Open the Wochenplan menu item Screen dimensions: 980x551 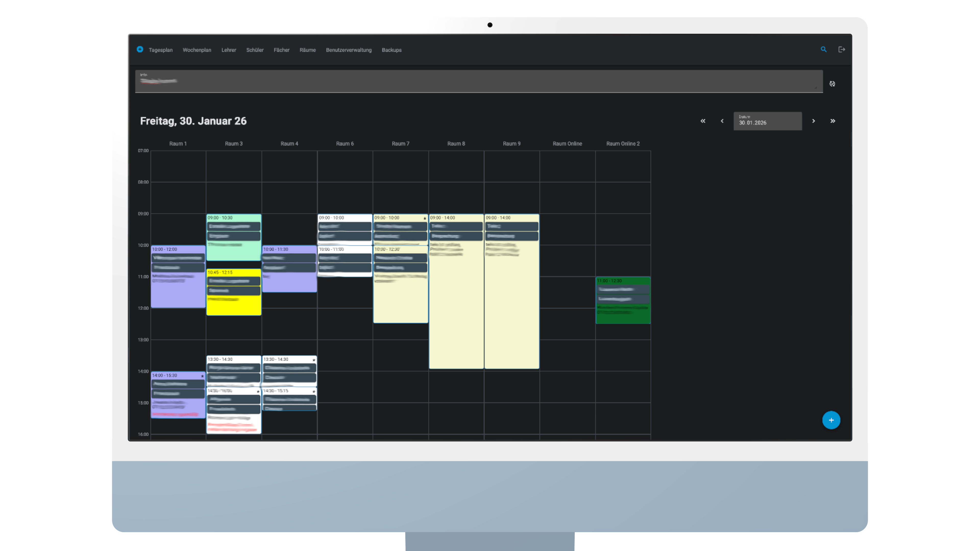(x=197, y=50)
